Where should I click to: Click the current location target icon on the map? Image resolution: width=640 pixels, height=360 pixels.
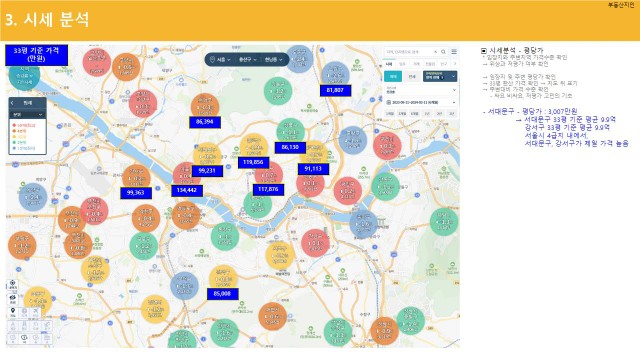click(x=13, y=284)
